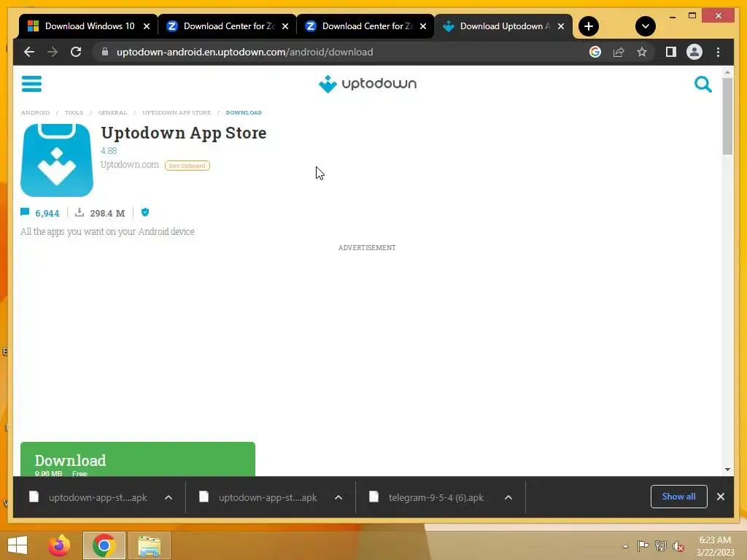The height and width of the screenshot is (560, 747).
Task: Close the first Download Center tab
Action: (285, 26)
